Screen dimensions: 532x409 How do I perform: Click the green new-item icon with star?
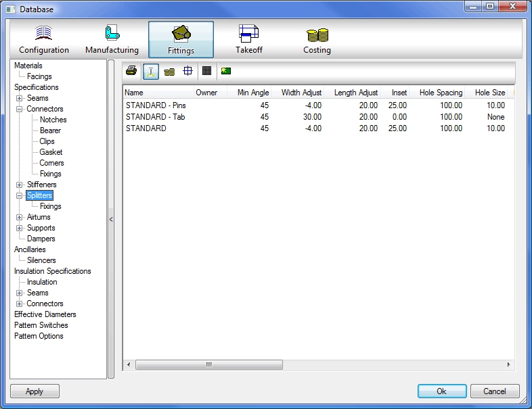(226, 71)
